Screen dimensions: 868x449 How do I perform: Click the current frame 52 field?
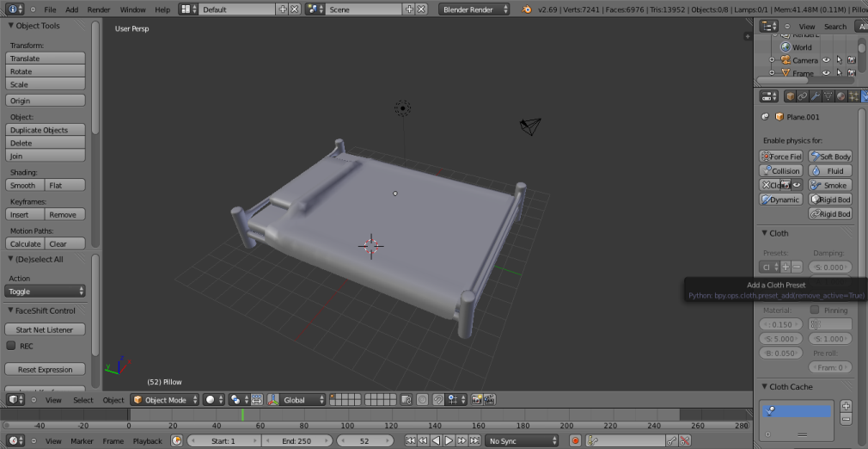(364, 440)
